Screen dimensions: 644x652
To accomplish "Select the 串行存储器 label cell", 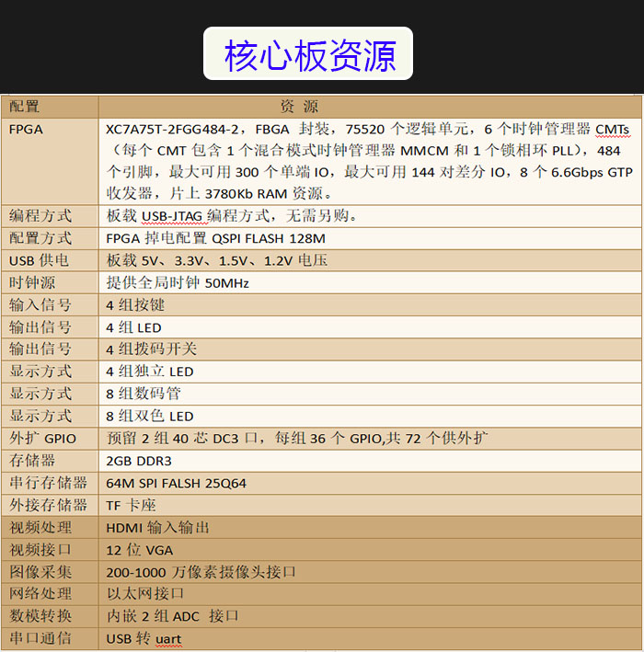I will click(x=50, y=483).
